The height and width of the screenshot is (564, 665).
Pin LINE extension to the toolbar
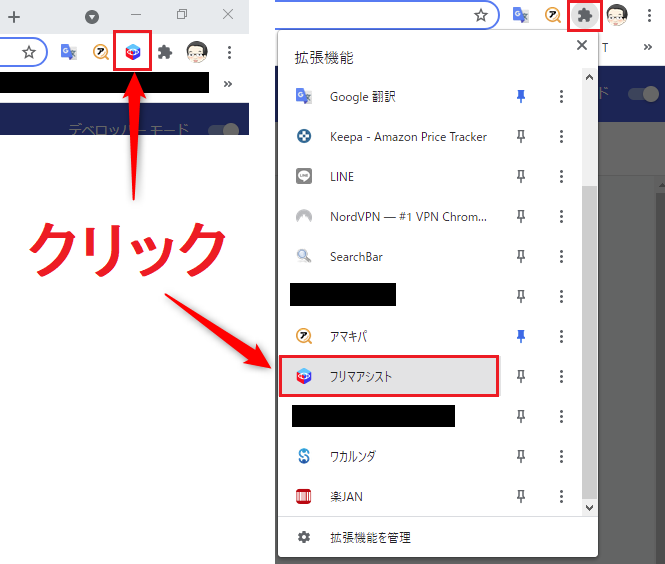tap(521, 176)
